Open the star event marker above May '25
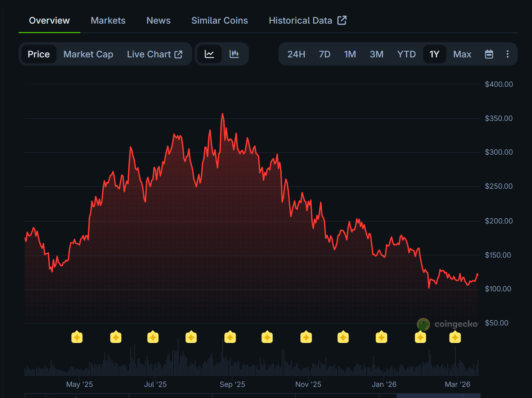 77,337
